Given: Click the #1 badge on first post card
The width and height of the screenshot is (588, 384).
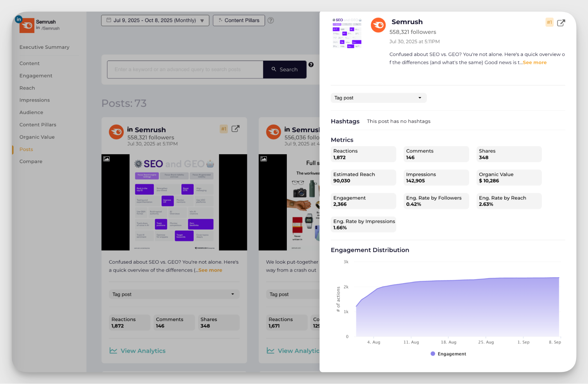Looking at the screenshot, I should [224, 129].
